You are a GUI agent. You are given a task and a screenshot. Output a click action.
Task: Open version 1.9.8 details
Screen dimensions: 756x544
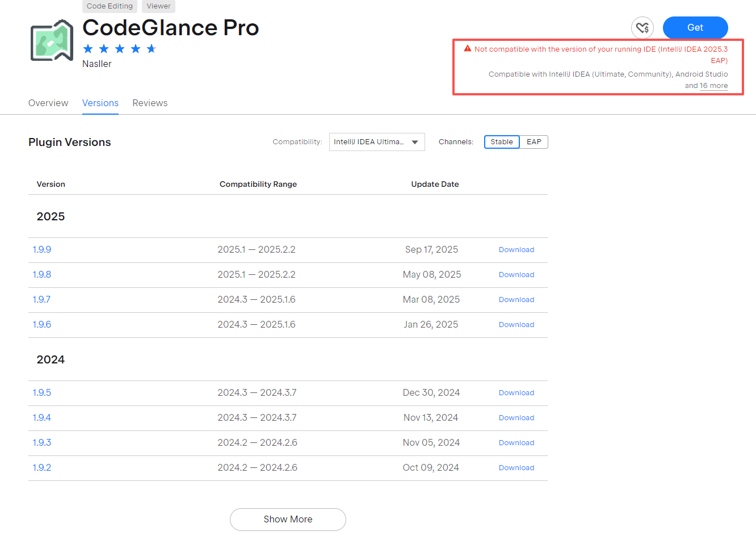coord(42,274)
